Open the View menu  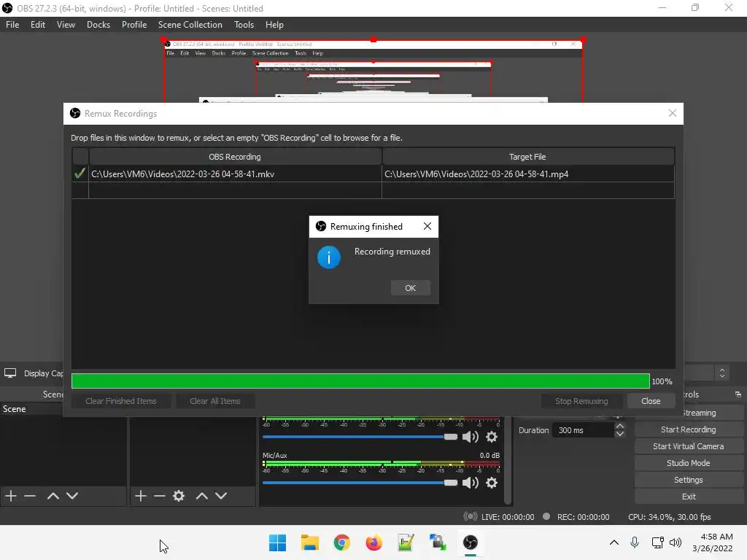66,25
